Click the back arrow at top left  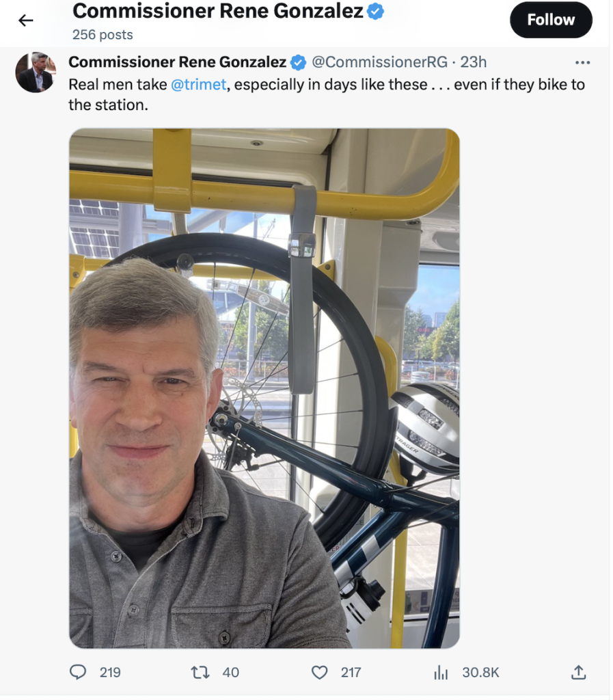point(25,20)
